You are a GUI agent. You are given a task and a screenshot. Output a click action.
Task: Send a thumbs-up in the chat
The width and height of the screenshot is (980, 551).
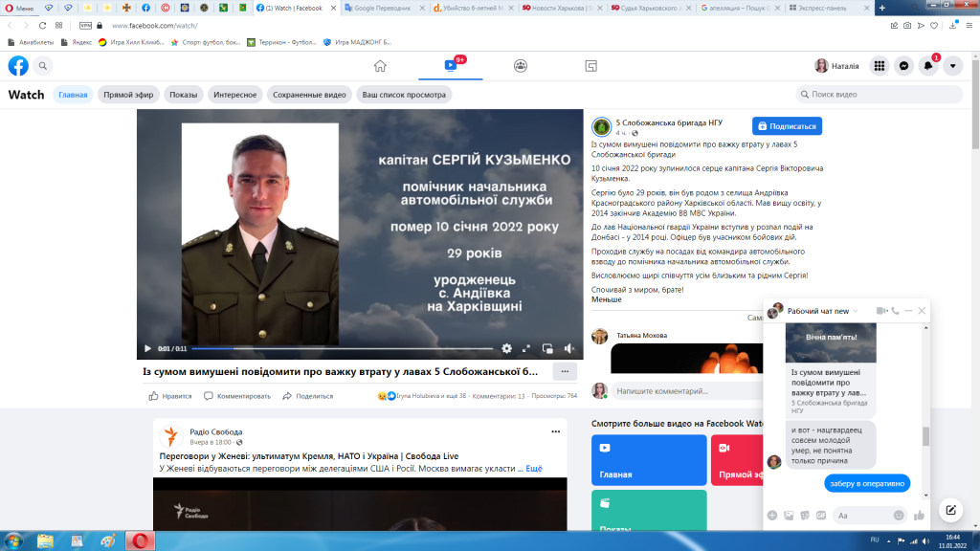(x=919, y=516)
